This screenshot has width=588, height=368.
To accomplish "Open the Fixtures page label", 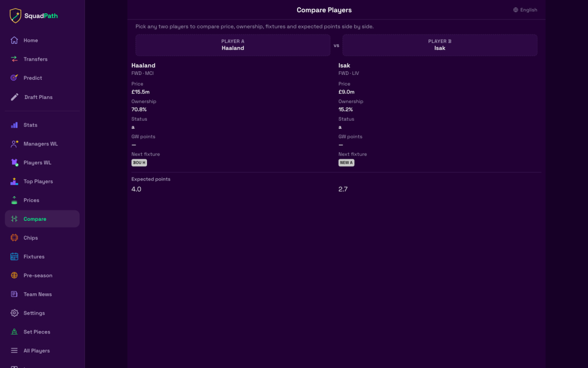I will (x=34, y=256).
